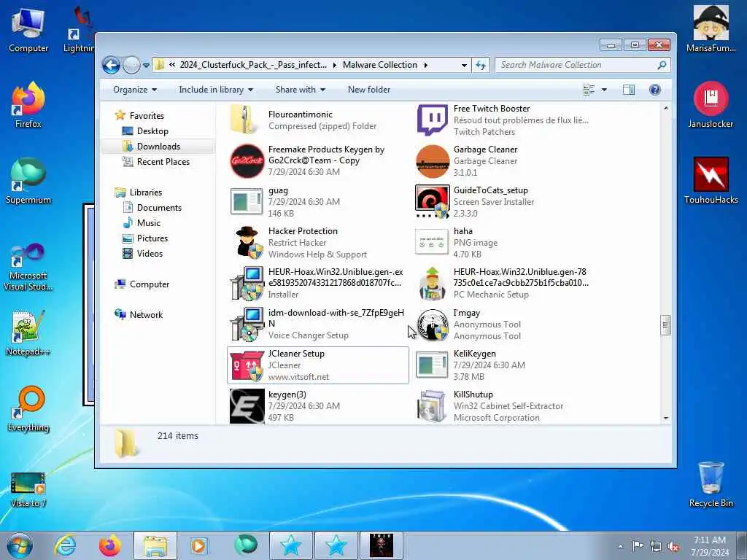The height and width of the screenshot is (560, 747).
Task: Open the Include in library dropdown
Action: pyautogui.click(x=216, y=90)
